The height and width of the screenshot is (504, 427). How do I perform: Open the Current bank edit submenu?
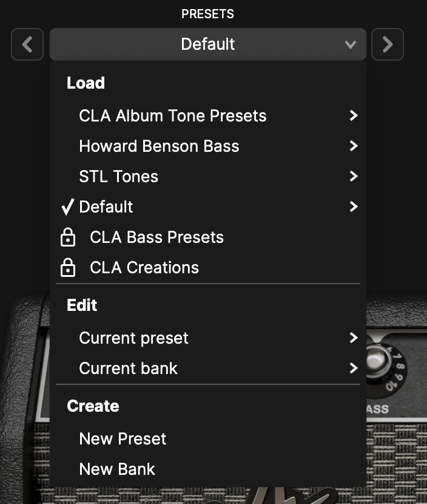[x=208, y=368]
